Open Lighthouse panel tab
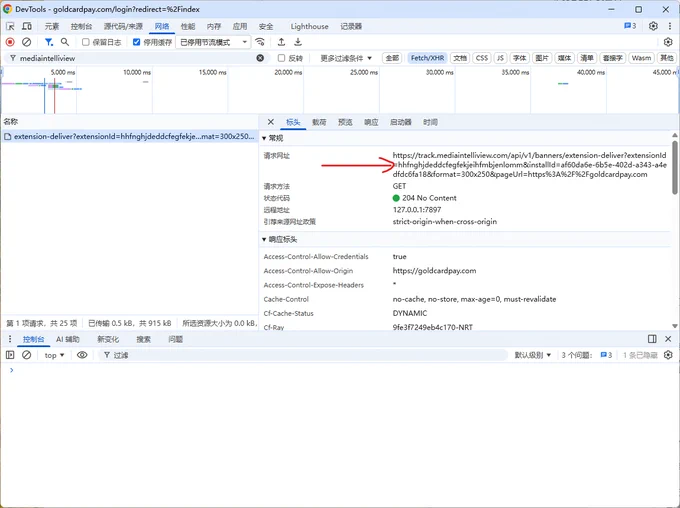The image size is (680, 508). (x=309, y=26)
